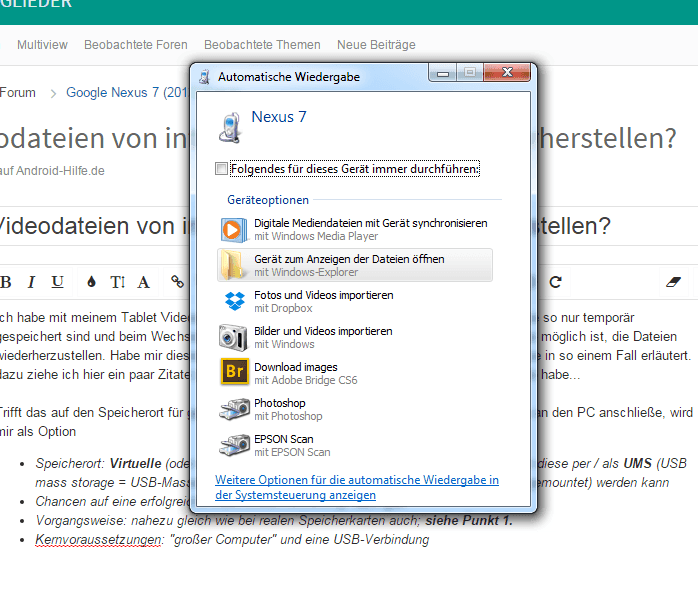Open 'Weitere Optionen für die automatische Wiedergabe' link

coord(357,488)
